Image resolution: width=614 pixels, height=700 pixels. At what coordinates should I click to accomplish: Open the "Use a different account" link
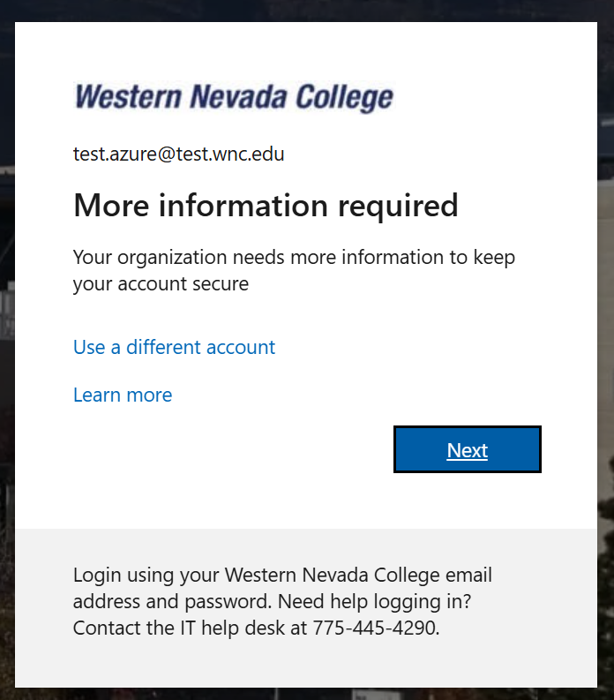[174, 347]
